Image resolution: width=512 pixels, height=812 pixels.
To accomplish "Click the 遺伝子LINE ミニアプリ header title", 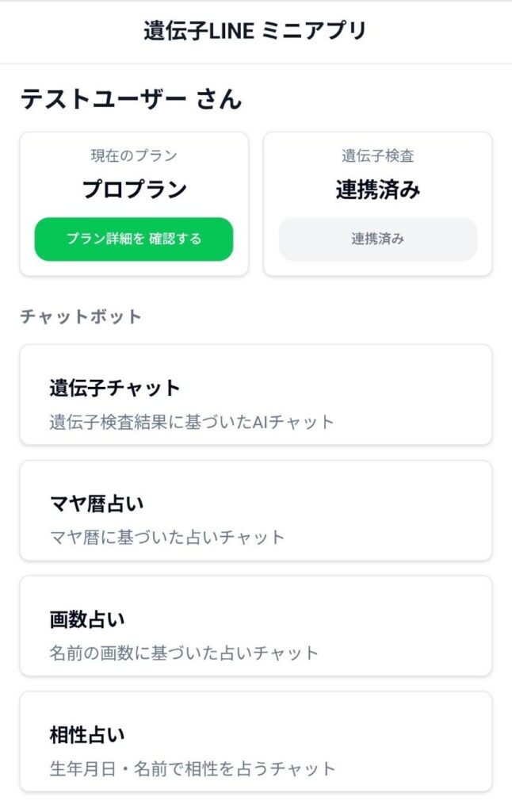I will [x=255, y=31].
